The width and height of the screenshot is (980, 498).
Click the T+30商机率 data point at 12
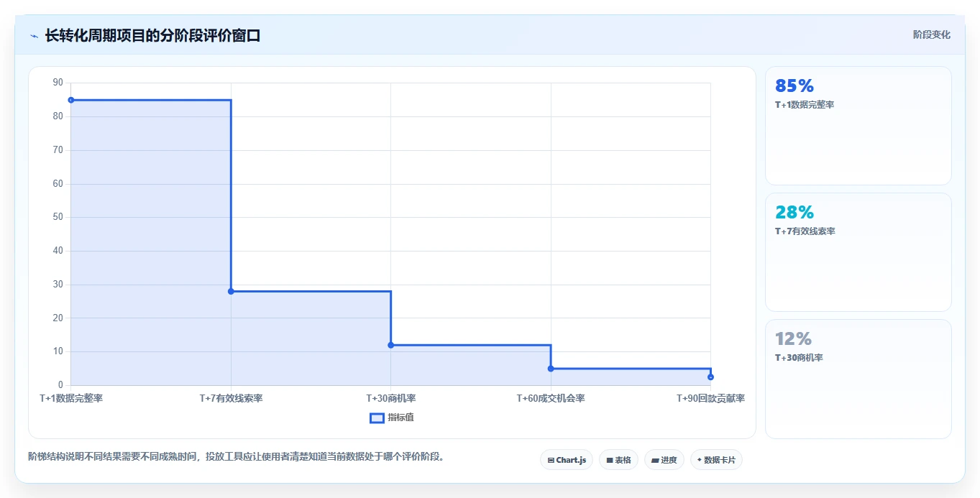[391, 345]
